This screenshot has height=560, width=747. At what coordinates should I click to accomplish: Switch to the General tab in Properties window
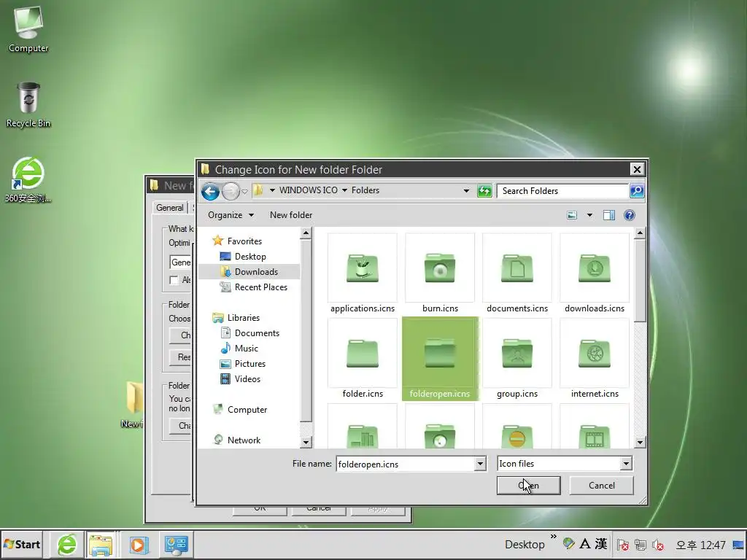pos(169,208)
